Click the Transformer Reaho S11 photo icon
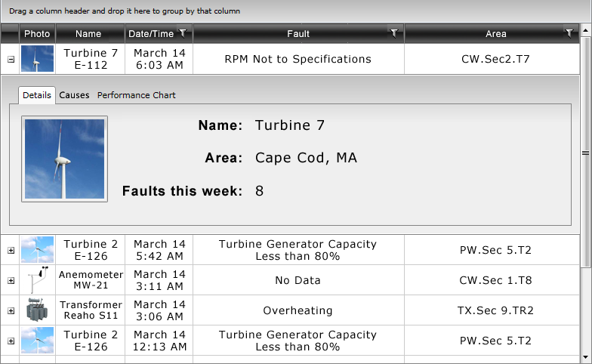This screenshot has height=364, width=592. click(37, 310)
